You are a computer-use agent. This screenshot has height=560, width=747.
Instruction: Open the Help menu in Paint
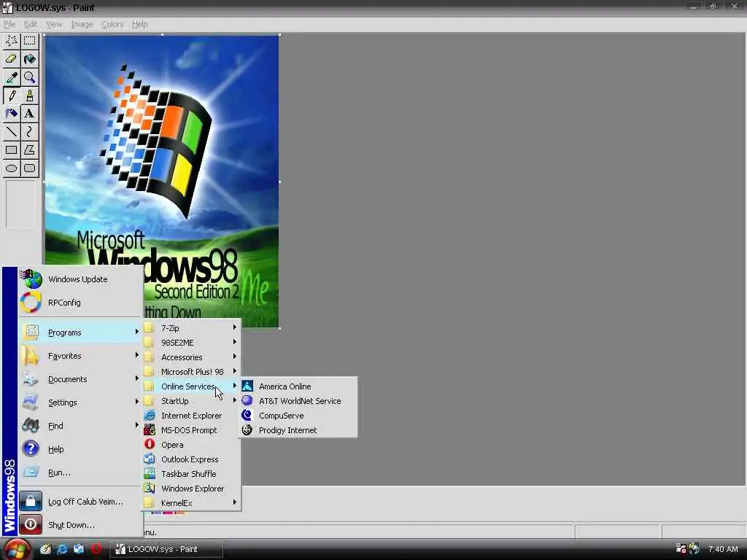(139, 24)
